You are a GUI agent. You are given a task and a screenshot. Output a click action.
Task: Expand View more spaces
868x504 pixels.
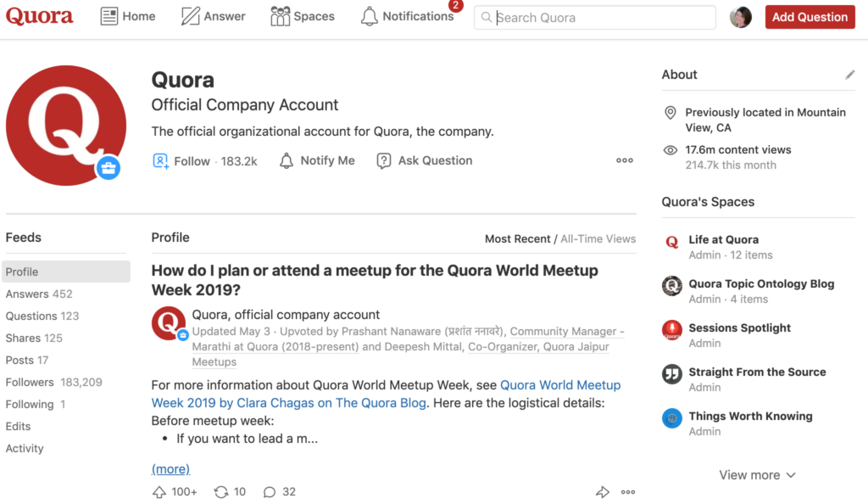tap(757, 475)
